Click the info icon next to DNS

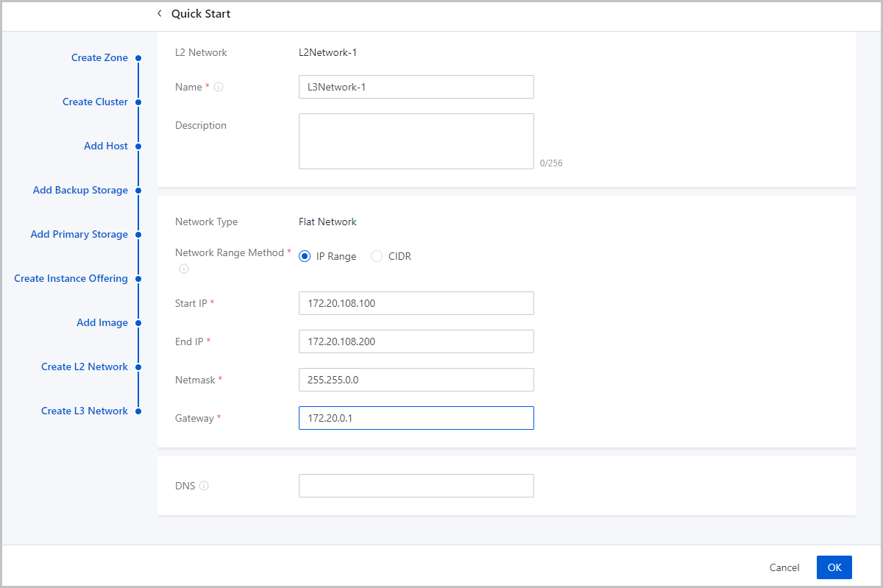(204, 486)
